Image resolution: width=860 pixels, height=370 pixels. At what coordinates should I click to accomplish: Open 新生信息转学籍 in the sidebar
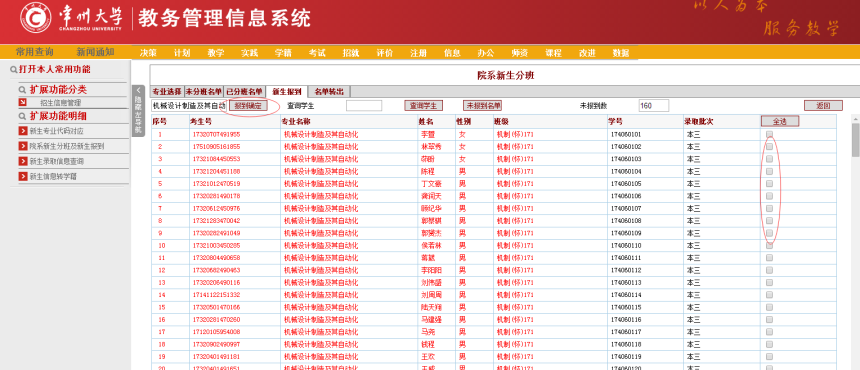pyautogui.click(x=53, y=177)
